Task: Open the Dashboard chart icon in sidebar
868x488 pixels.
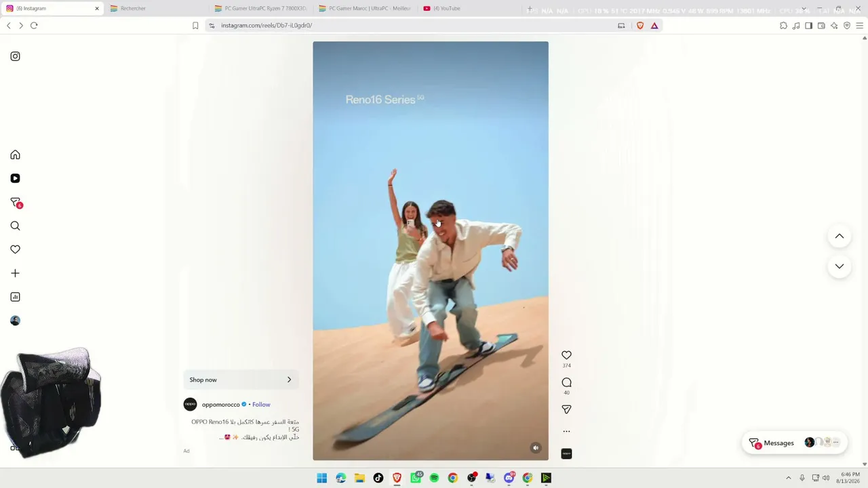Action: (x=15, y=297)
